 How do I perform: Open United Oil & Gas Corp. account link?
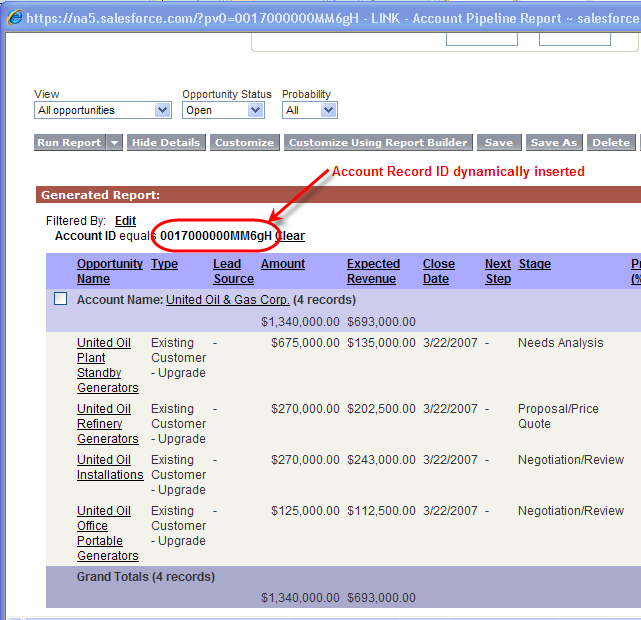(x=228, y=300)
